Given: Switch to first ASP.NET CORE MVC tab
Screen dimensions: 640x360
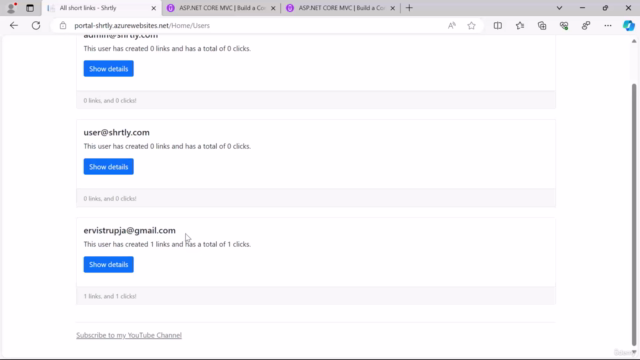Looking at the screenshot, I should point(221,8).
